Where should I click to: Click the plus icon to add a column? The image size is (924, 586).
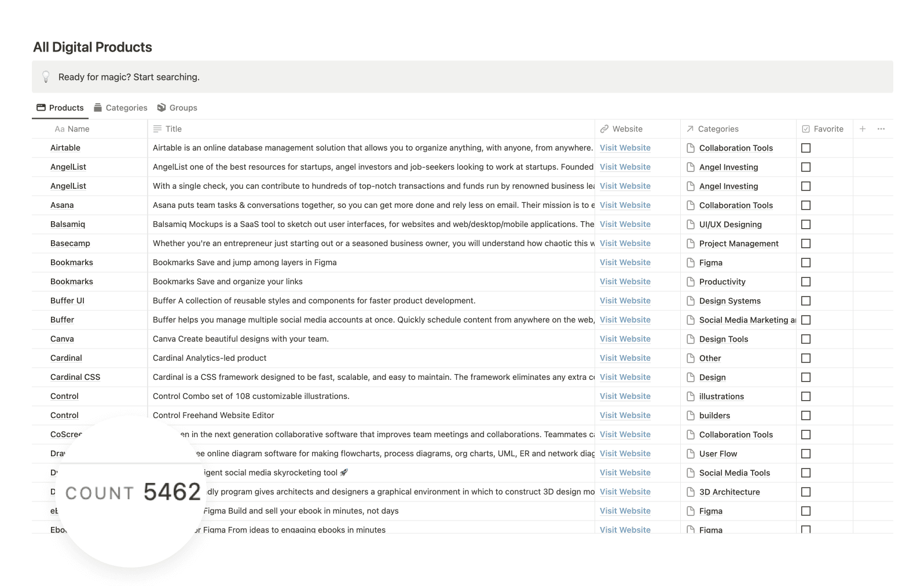(x=863, y=129)
